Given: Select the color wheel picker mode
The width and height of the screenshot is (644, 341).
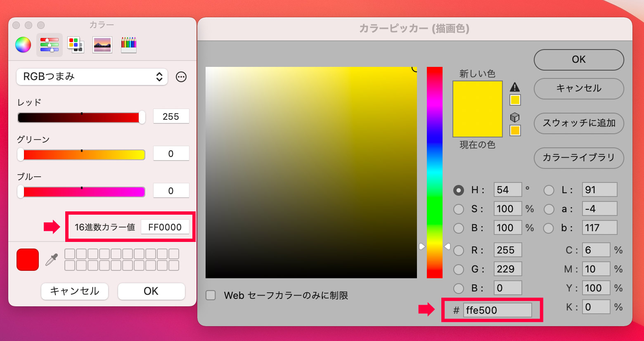Looking at the screenshot, I should (x=23, y=45).
